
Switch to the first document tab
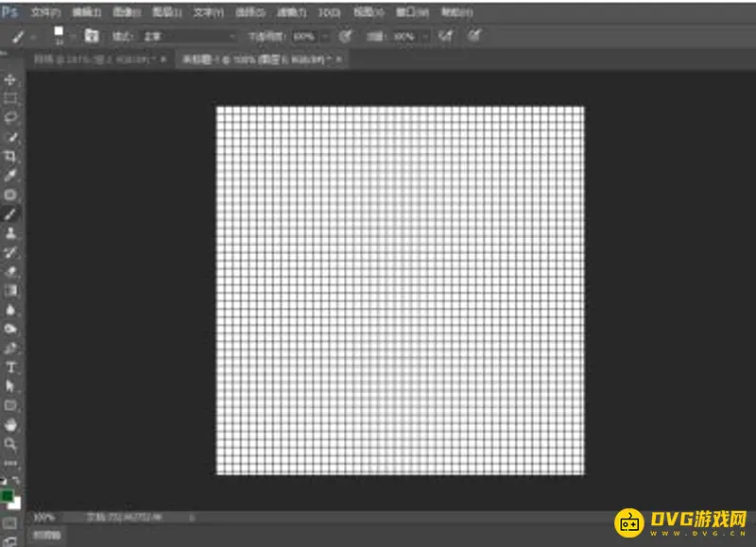tap(93, 59)
